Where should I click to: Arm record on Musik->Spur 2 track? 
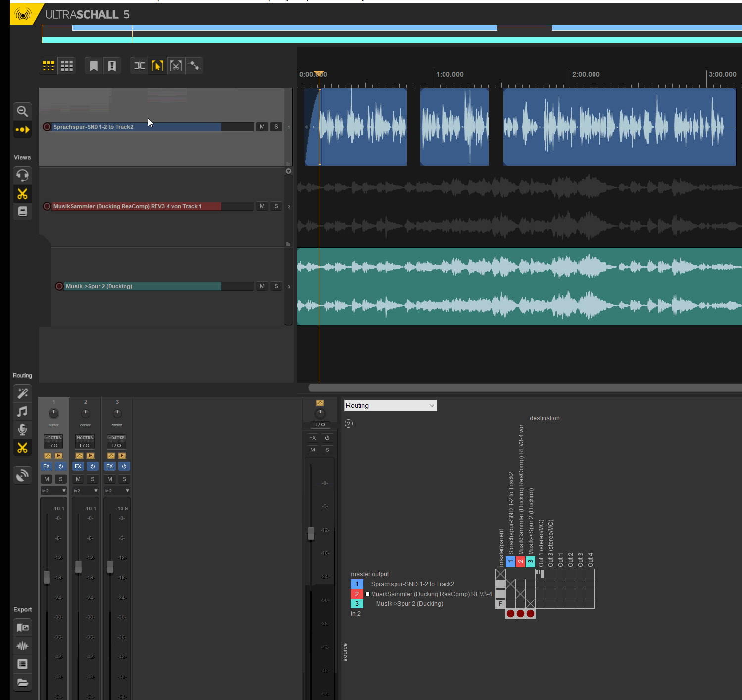[59, 286]
